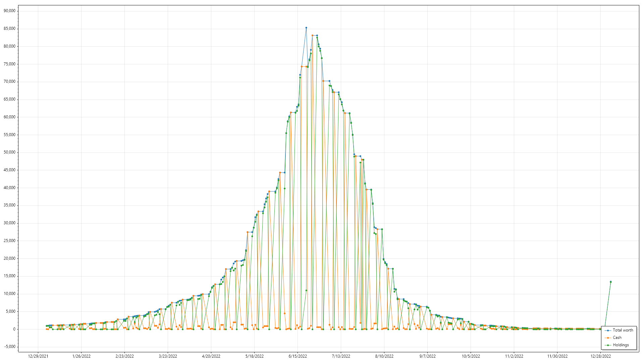Click the -5,000 y-axis label
The height and width of the screenshot is (362, 644).
pyautogui.click(x=9, y=347)
